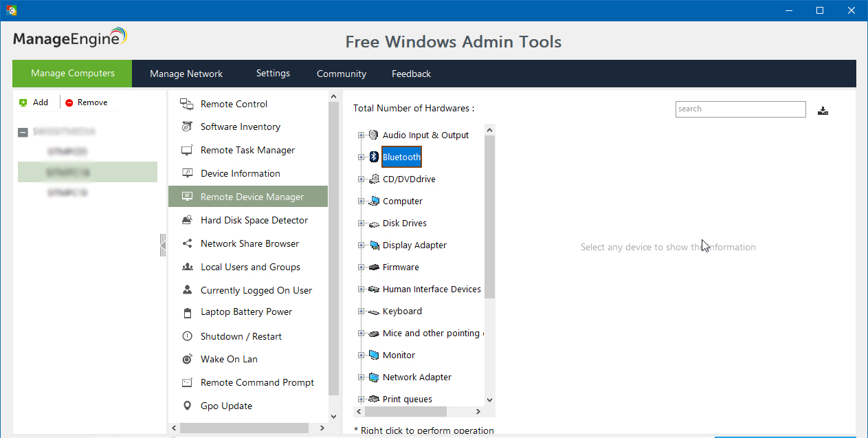Open the Community tab
The height and width of the screenshot is (438, 868).
point(341,74)
